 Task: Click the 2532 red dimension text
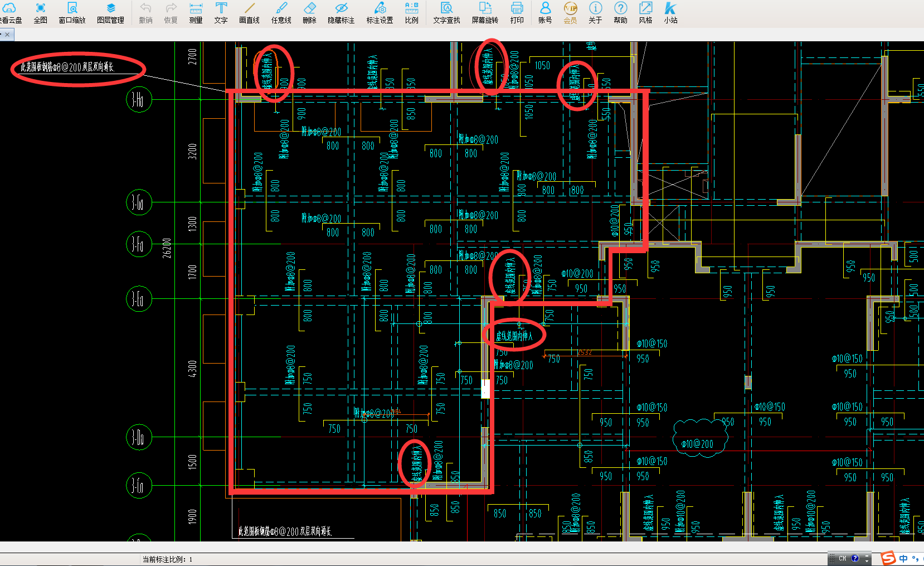(x=585, y=352)
